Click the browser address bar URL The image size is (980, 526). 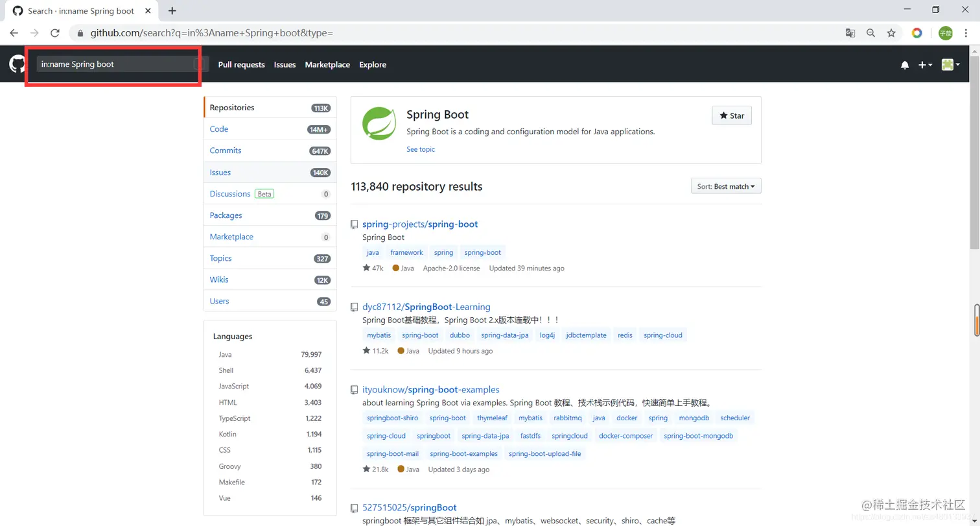[212, 32]
